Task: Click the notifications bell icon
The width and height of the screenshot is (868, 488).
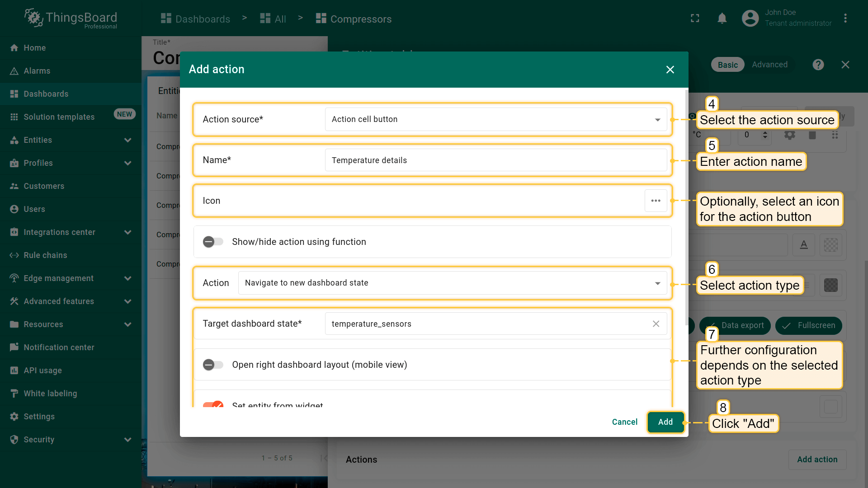Action: click(722, 19)
